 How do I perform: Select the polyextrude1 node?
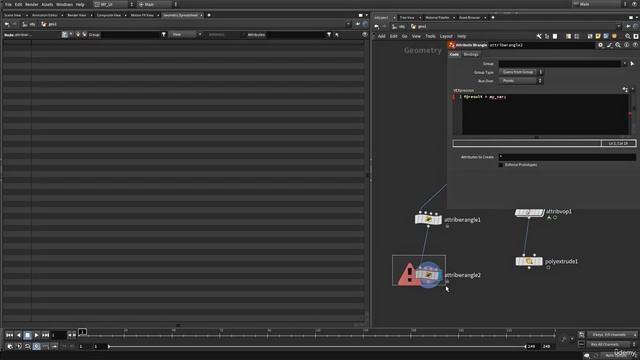coord(529,261)
